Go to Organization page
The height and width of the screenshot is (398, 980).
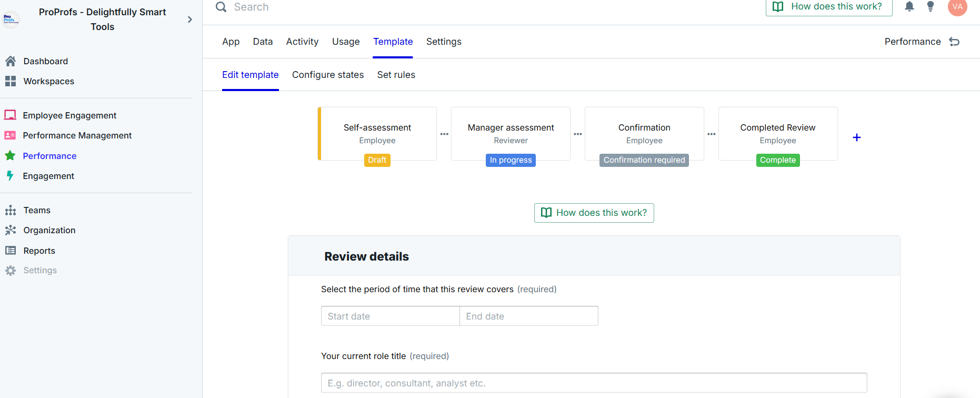[x=49, y=230]
